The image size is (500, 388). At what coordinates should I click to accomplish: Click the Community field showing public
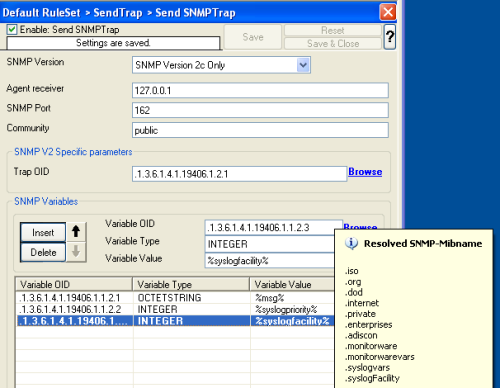[x=260, y=130]
